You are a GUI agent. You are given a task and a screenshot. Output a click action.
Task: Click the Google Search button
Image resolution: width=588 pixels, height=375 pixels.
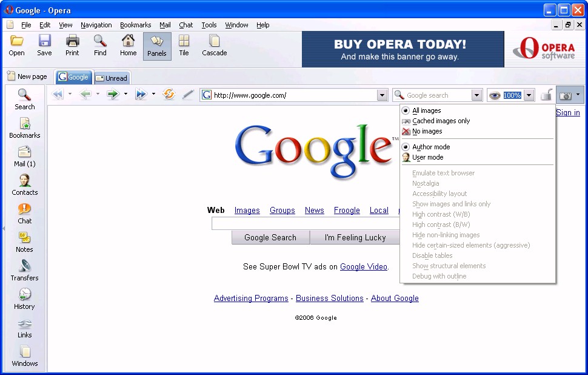(x=270, y=238)
